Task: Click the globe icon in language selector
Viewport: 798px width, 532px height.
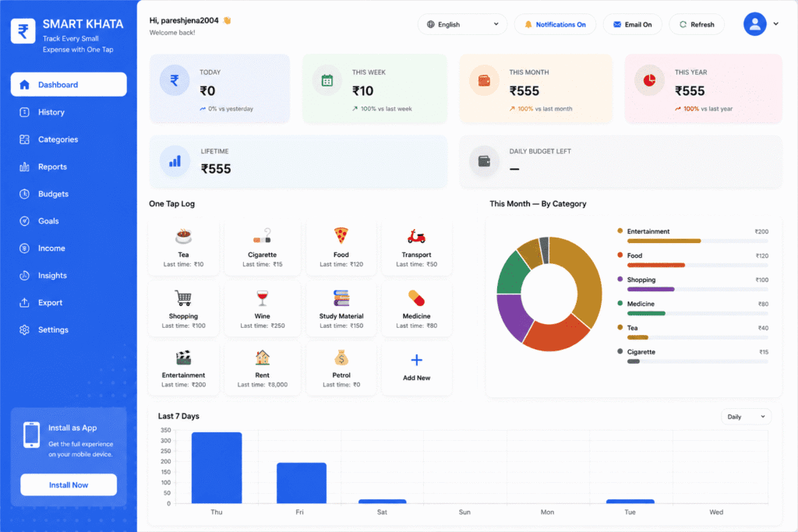Action: (430, 24)
